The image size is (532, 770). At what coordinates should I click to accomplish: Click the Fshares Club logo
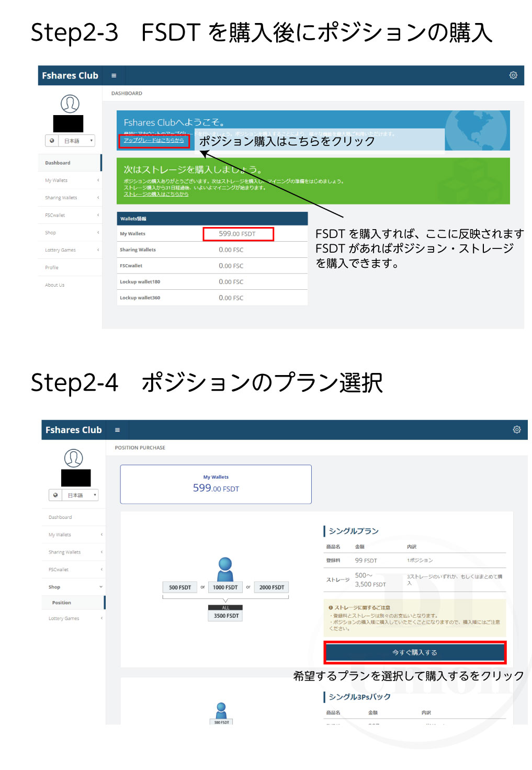[x=70, y=75]
